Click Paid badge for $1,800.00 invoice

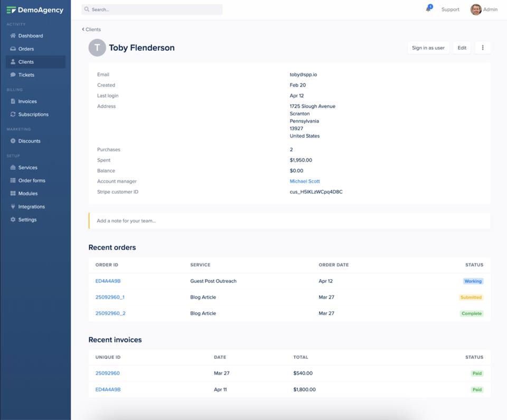477,389
